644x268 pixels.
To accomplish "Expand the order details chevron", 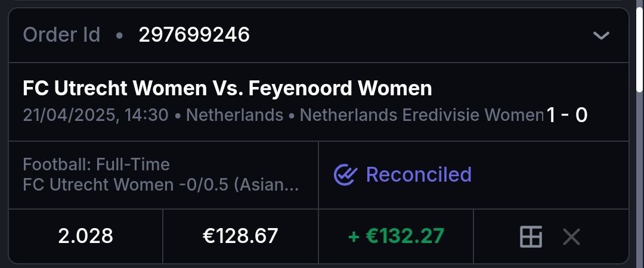I will pyautogui.click(x=600, y=36).
